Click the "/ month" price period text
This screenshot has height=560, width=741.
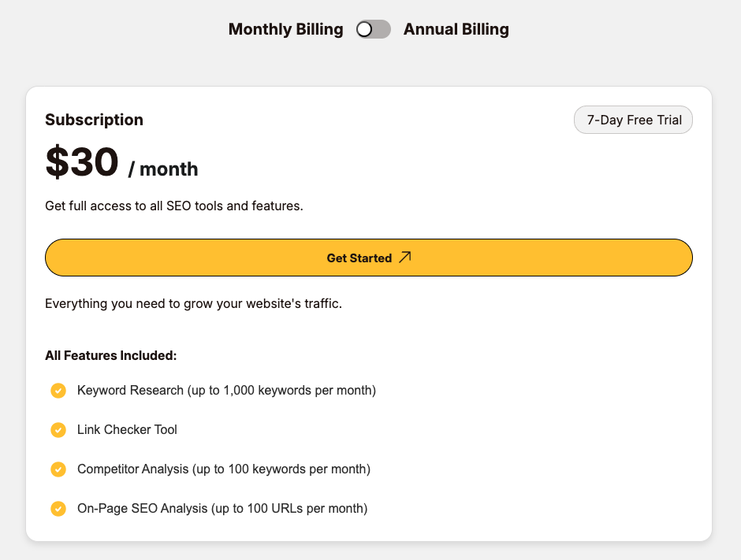(x=163, y=169)
